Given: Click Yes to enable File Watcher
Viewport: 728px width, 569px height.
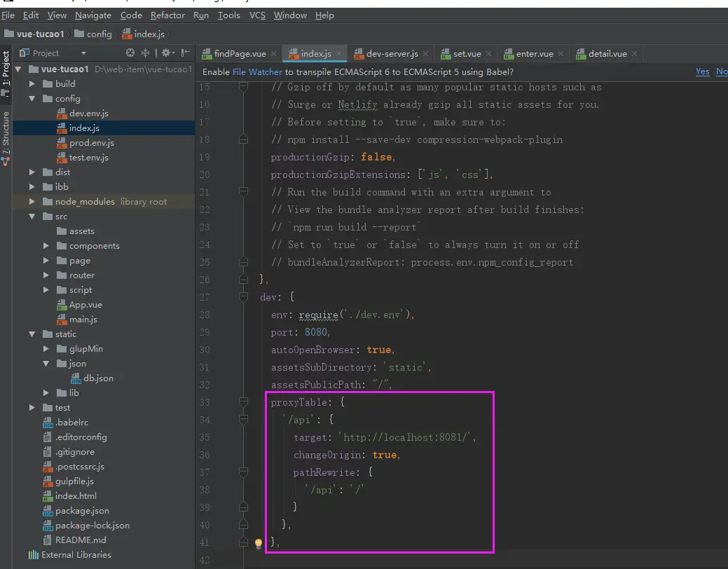Looking at the screenshot, I should click(x=702, y=71).
